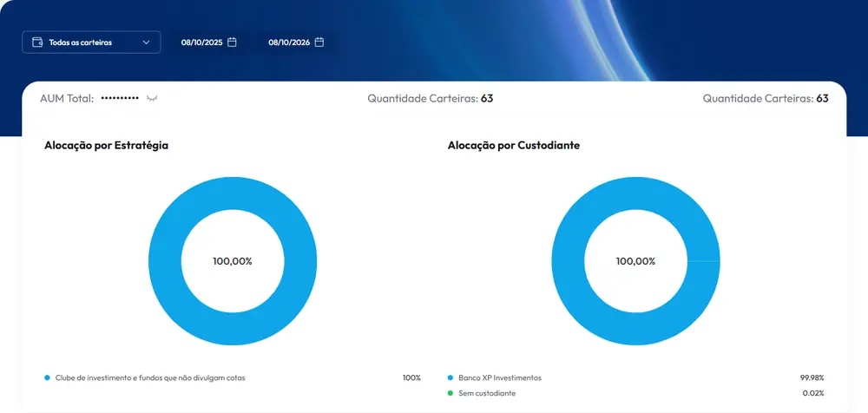The width and height of the screenshot is (868, 413).
Task: Open the Todas as carteiras dropdown
Action: (x=91, y=42)
